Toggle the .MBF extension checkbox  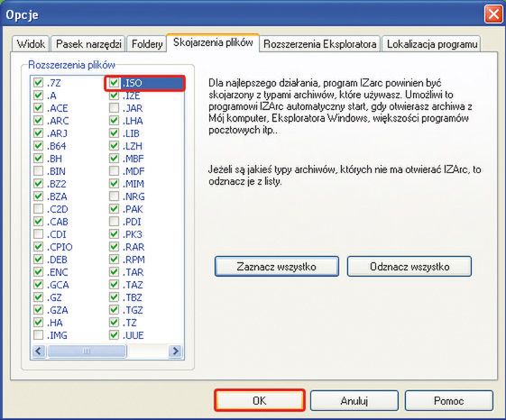(114, 158)
